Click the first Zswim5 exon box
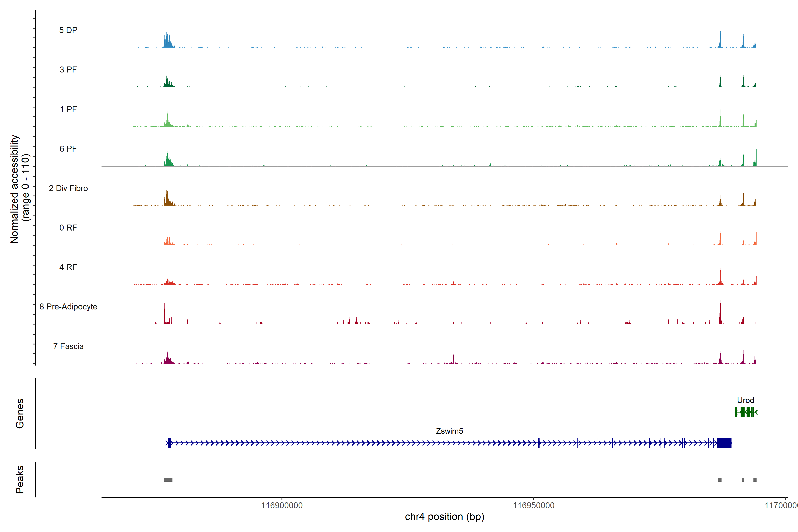Screen dimensions: 798x532 170,443
